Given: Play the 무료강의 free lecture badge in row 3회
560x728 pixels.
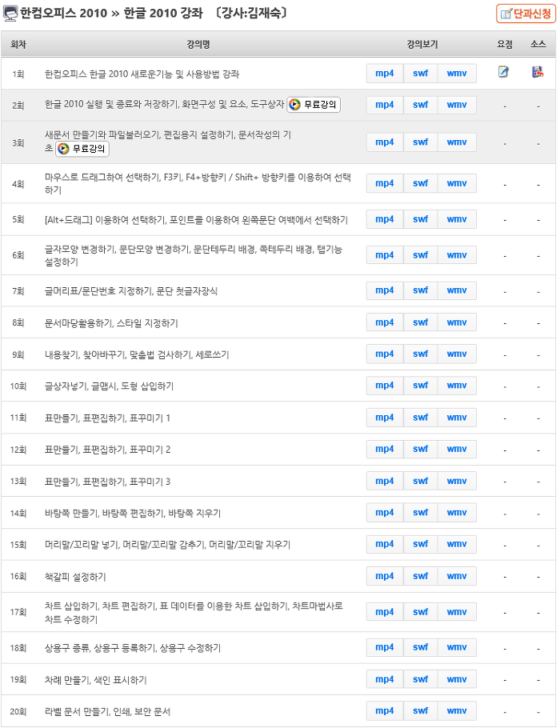Looking at the screenshot, I should coord(82,149).
